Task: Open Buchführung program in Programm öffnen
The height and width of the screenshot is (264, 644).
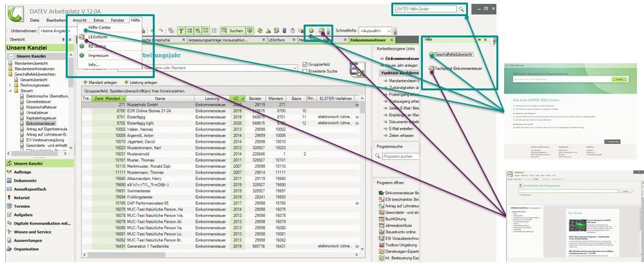Action: coord(393,219)
